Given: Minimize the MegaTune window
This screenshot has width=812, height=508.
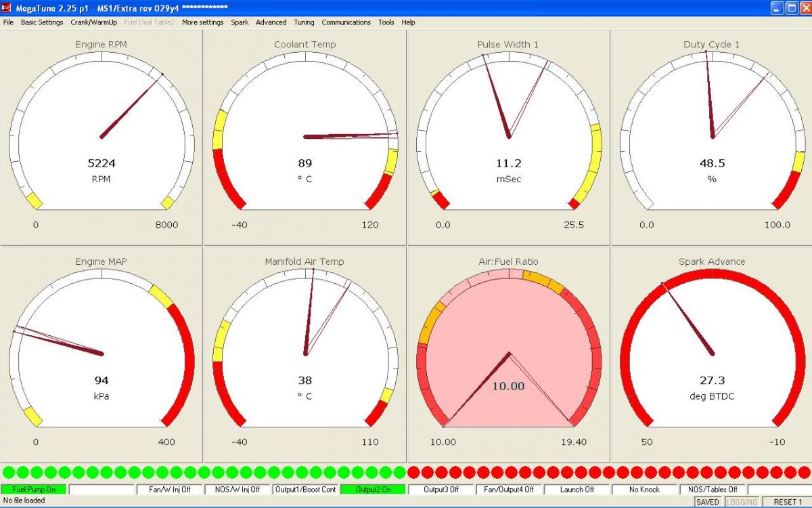Looking at the screenshot, I should click(777, 7).
